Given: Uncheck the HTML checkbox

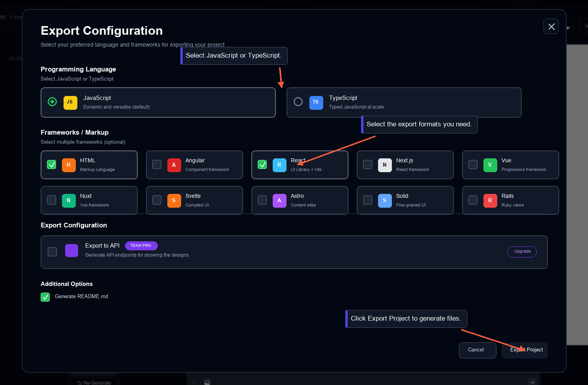Looking at the screenshot, I should 52,165.
